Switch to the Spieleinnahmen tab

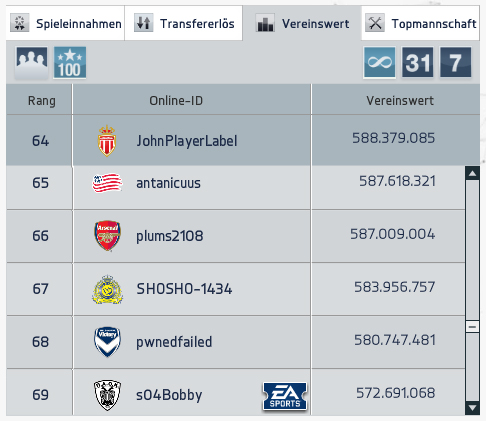[x=65, y=23]
